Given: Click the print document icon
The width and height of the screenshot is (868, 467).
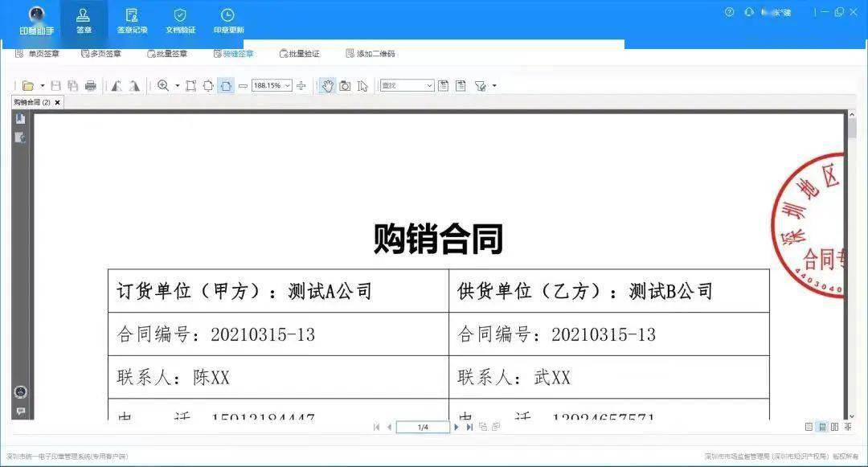Looking at the screenshot, I should tap(88, 85).
